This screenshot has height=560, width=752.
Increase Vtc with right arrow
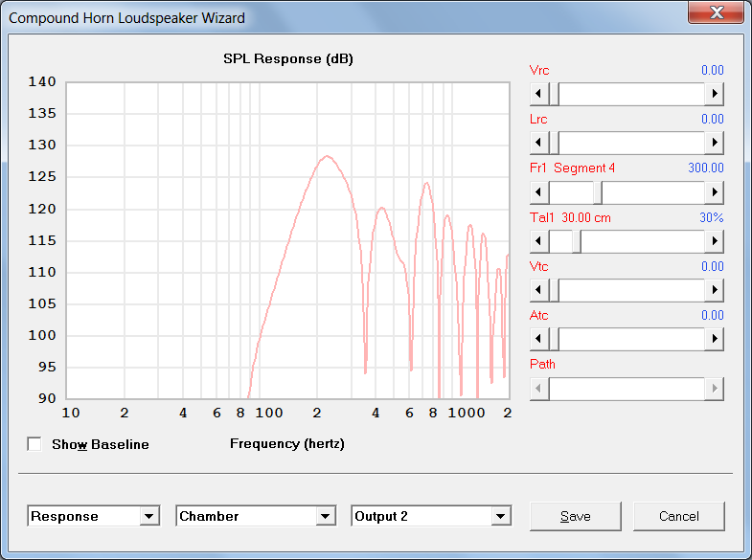(x=714, y=290)
